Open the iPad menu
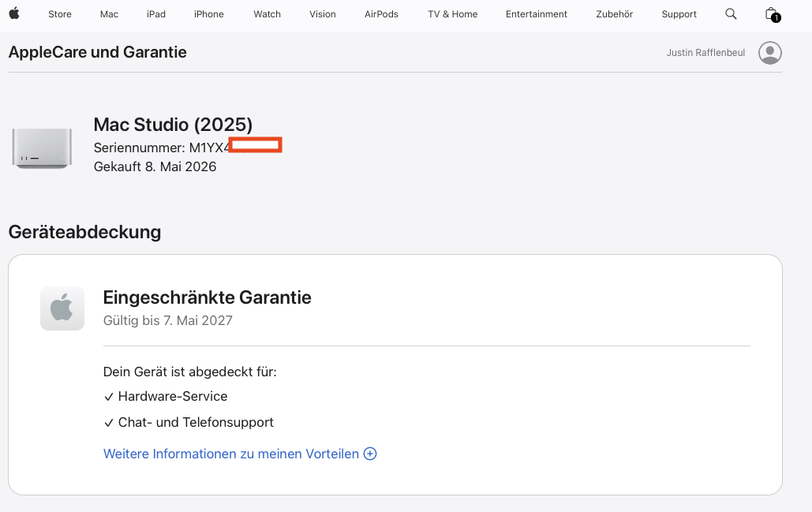Viewport: 812px width, 512px height. tap(156, 14)
